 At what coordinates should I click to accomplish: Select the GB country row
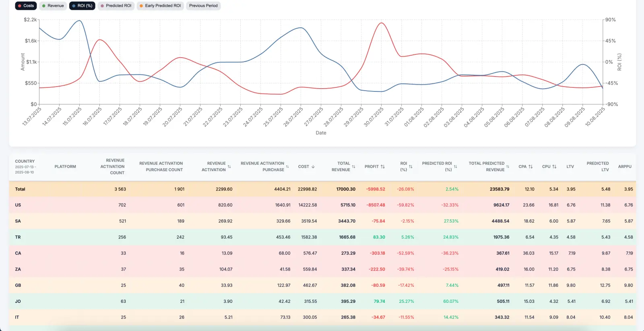click(322, 285)
